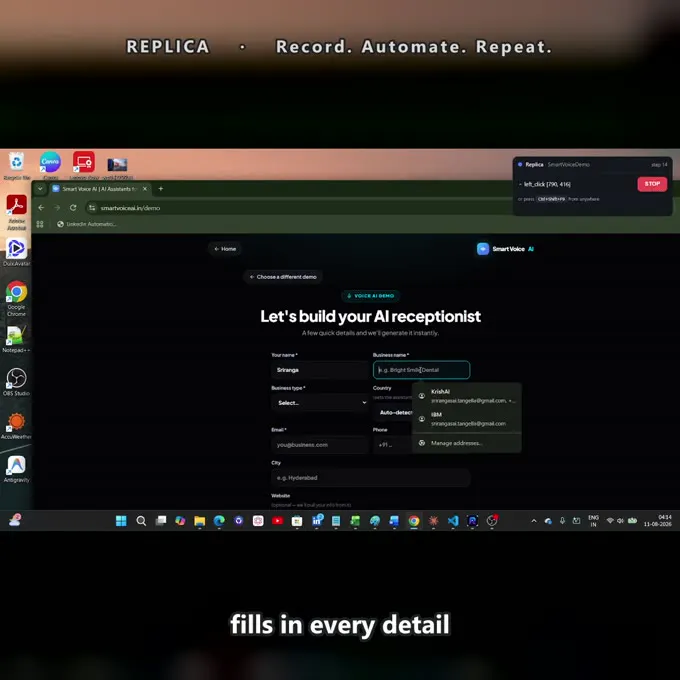This screenshot has height=680, width=680.
Task: Close the Smart Voice AI tab
Action: pyautogui.click(x=145, y=189)
